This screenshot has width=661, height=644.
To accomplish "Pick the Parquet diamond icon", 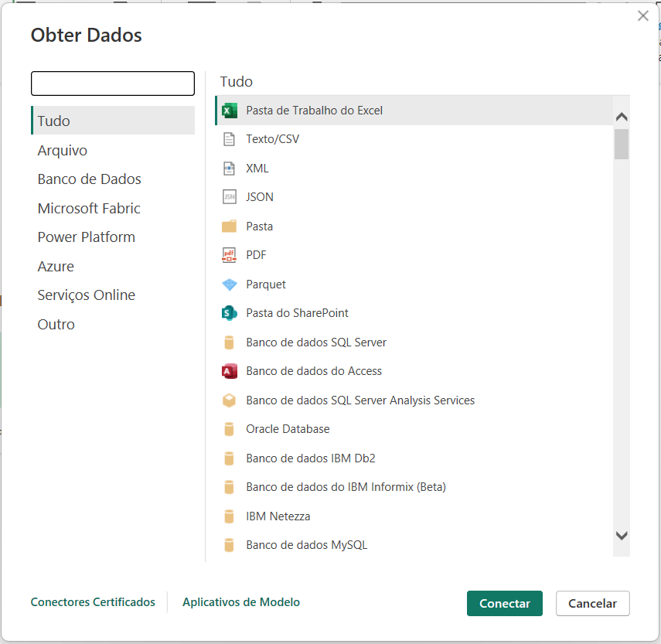I will [x=229, y=285].
